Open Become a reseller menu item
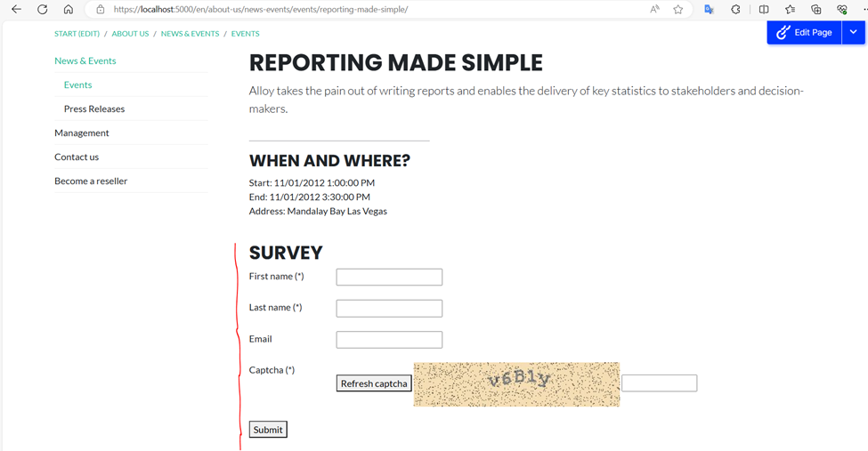868x451 pixels. [x=91, y=181]
